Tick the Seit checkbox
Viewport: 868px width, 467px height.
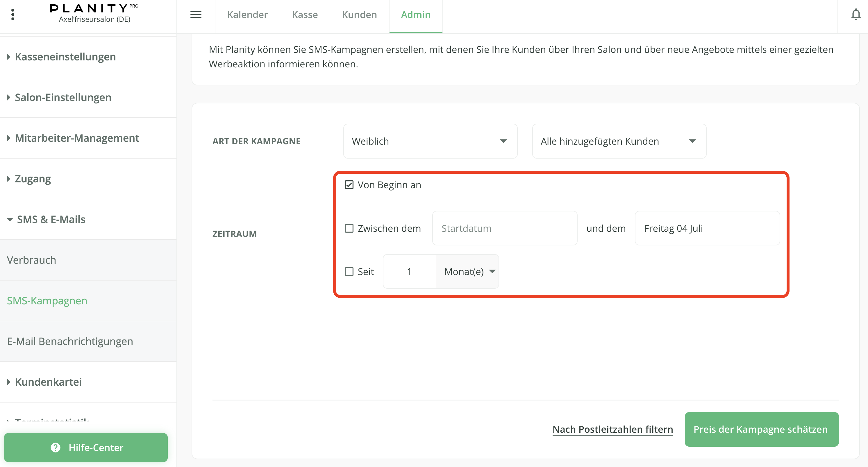(x=349, y=271)
